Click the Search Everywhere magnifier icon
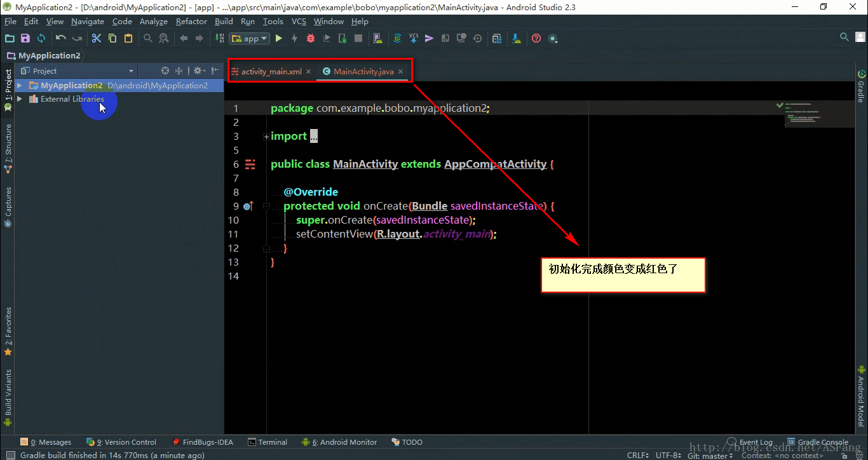The image size is (868, 460). 844,37
